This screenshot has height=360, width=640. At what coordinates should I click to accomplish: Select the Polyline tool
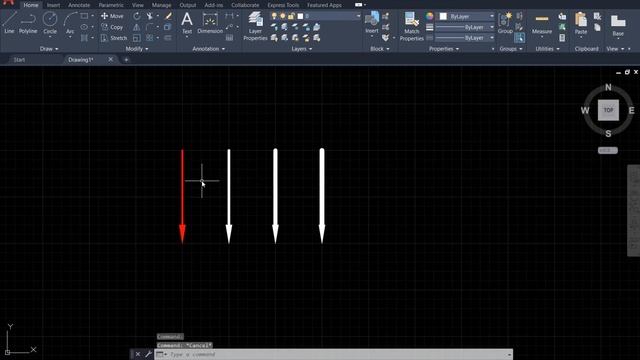(x=28, y=23)
